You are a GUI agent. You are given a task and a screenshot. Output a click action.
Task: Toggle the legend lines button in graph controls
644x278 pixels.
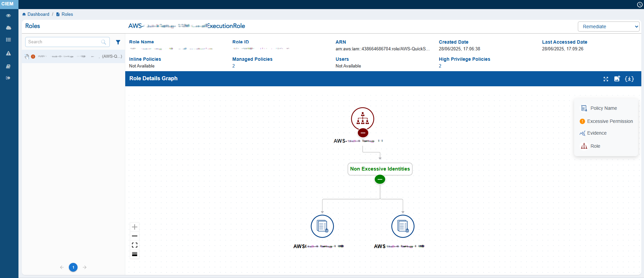(x=135, y=254)
